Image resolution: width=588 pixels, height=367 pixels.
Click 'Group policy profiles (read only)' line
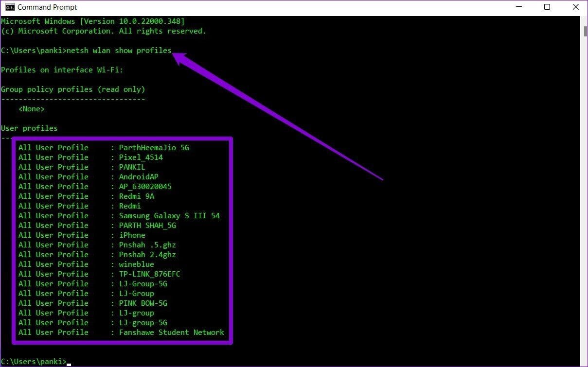tap(73, 89)
